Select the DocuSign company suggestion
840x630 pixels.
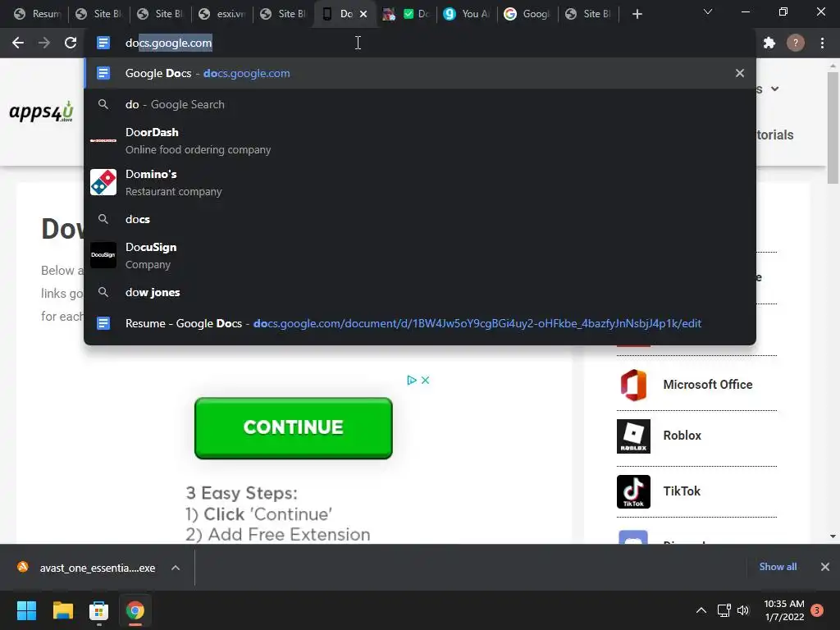[420, 255]
